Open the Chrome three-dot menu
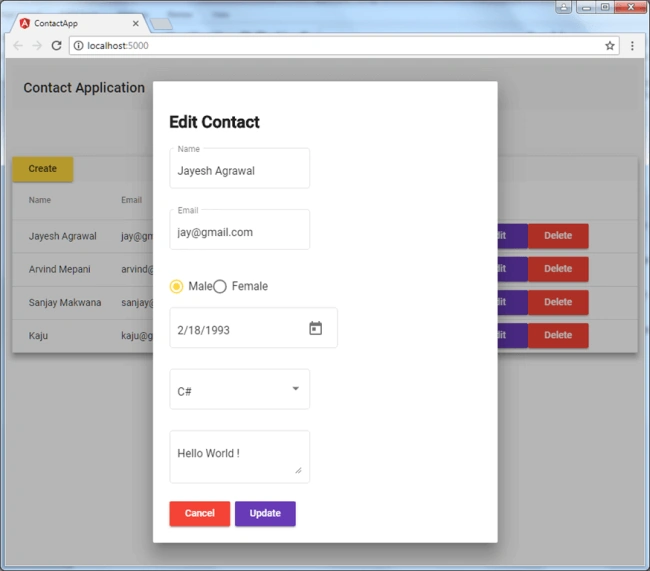Viewport: 650px width, 571px height. click(x=632, y=46)
